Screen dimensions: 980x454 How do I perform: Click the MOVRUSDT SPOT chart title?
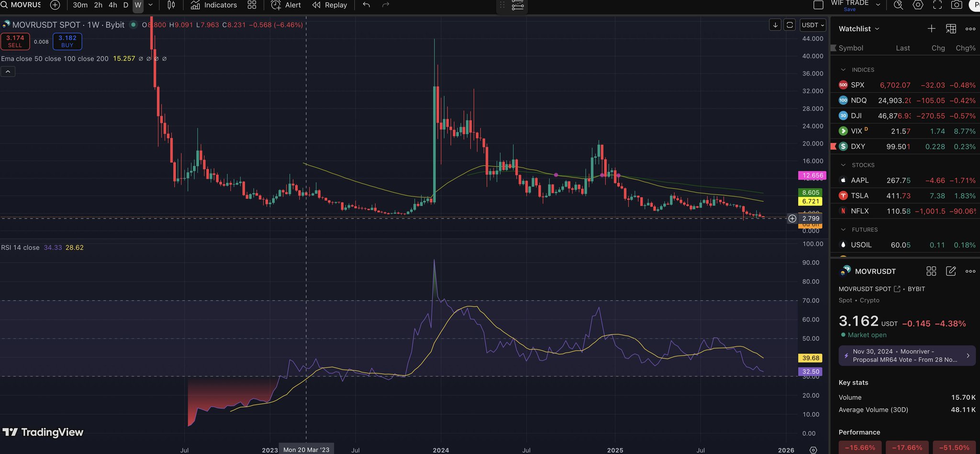tap(68, 25)
